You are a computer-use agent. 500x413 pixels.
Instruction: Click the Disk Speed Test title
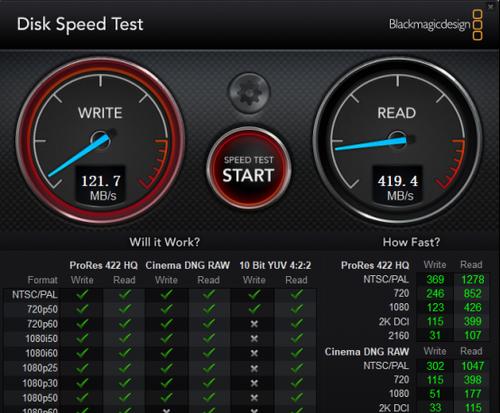80,24
